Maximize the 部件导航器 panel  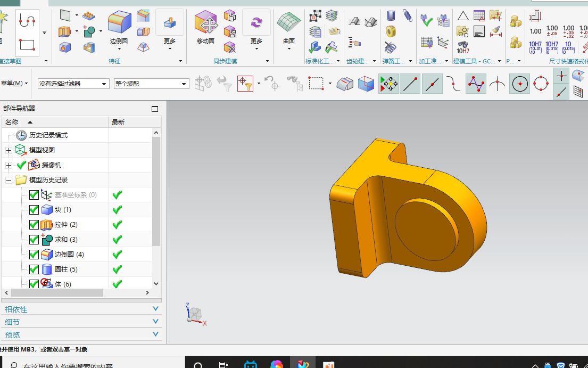point(154,109)
